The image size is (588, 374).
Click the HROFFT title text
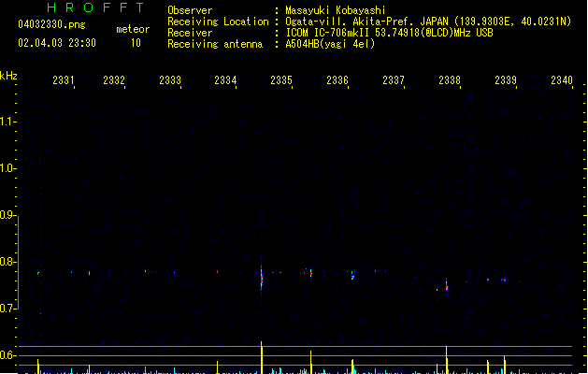click(96, 7)
